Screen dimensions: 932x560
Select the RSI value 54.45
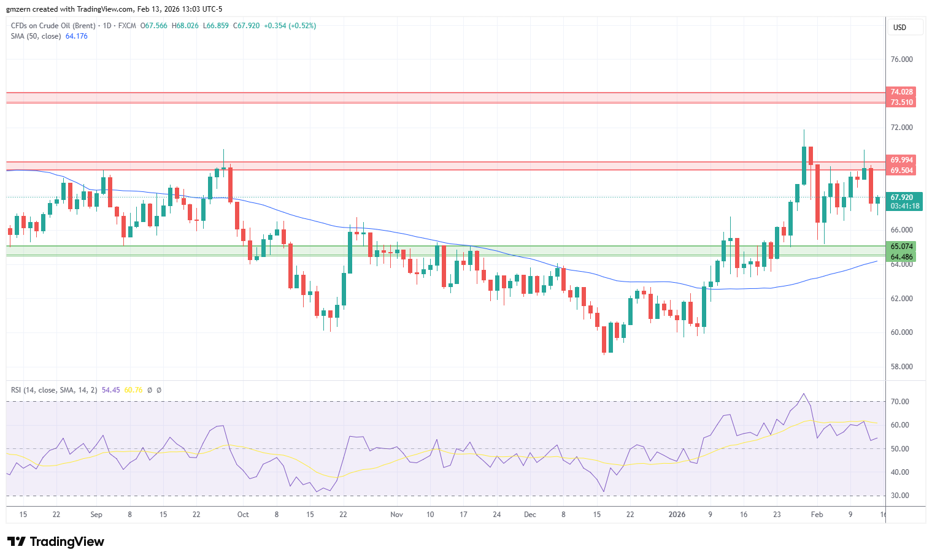111,390
